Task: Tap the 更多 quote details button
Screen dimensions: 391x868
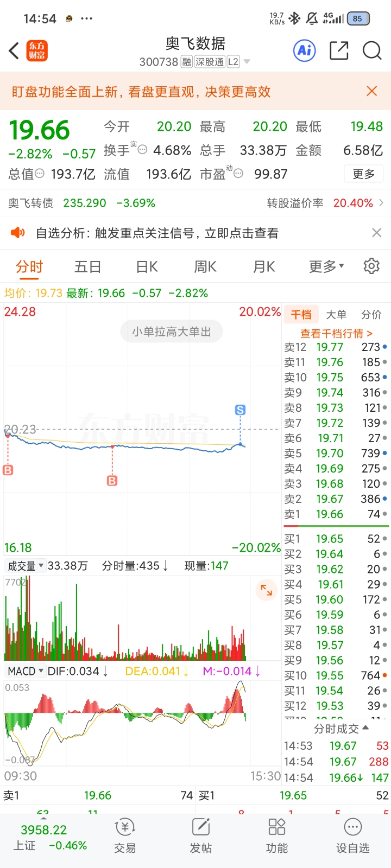Action: (x=364, y=174)
